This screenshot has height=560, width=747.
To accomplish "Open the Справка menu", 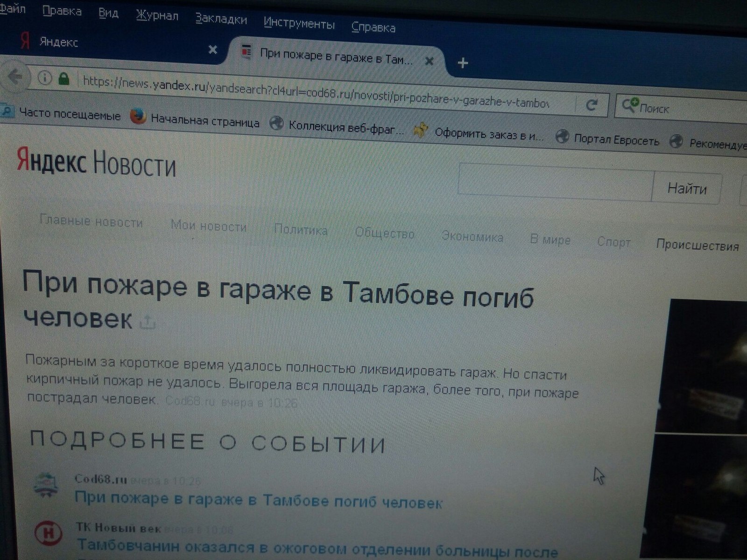I will [373, 27].
